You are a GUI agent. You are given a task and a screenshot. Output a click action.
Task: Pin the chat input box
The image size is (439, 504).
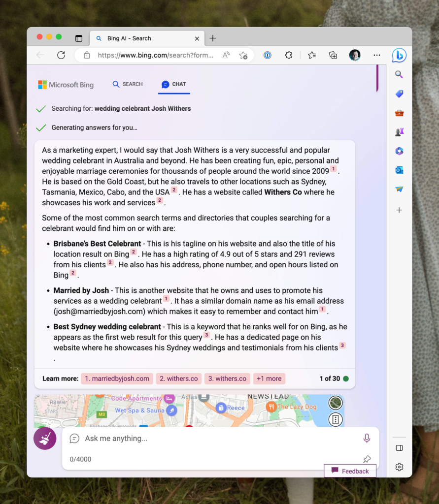pyautogui.click(x=367, y=459)
